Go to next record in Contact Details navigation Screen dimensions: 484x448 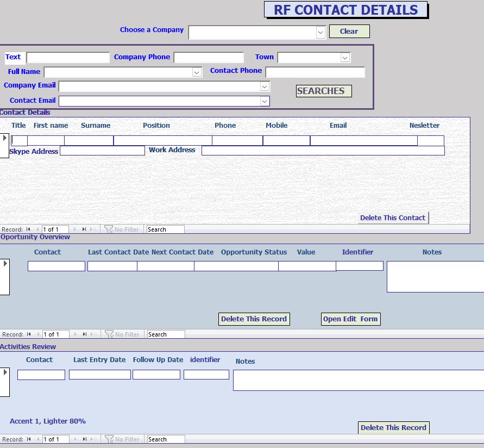point(76,229)
